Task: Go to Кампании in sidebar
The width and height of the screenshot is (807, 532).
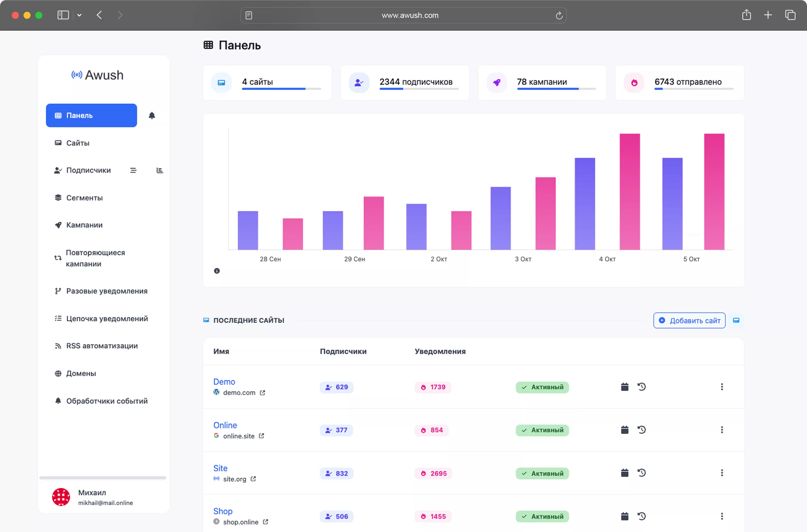Action: click(x=84, y=225)
